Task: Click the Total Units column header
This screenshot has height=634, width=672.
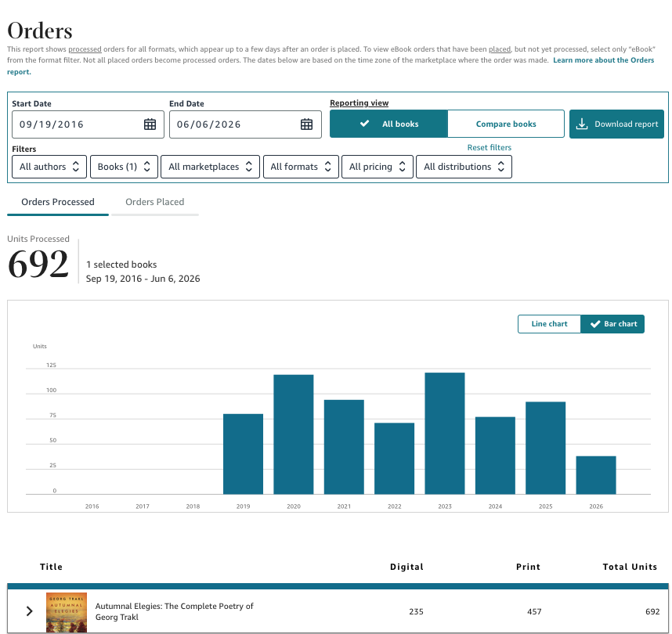Action: click(x=630, y=567)
